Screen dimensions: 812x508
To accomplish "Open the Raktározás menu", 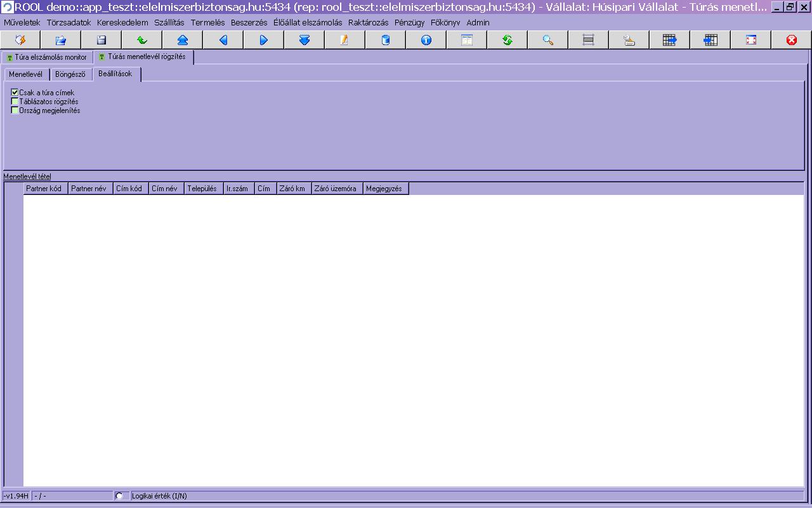I will click(368, 22).
